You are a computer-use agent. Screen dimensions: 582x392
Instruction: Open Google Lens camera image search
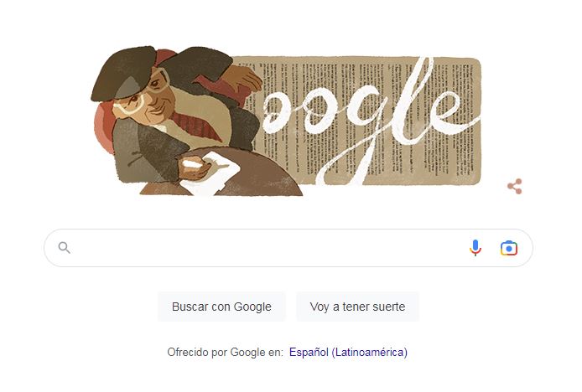(509, 248)
